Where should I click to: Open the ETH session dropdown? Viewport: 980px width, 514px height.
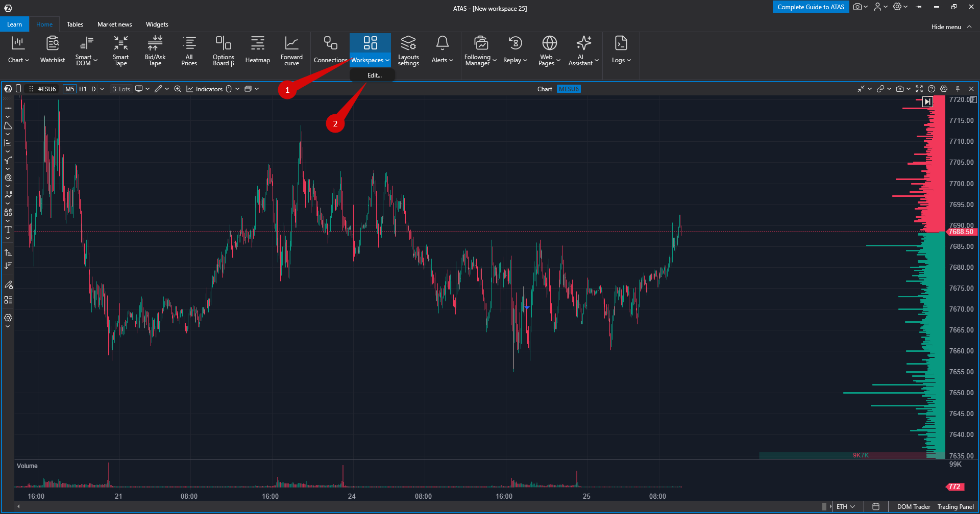(846, 507)
